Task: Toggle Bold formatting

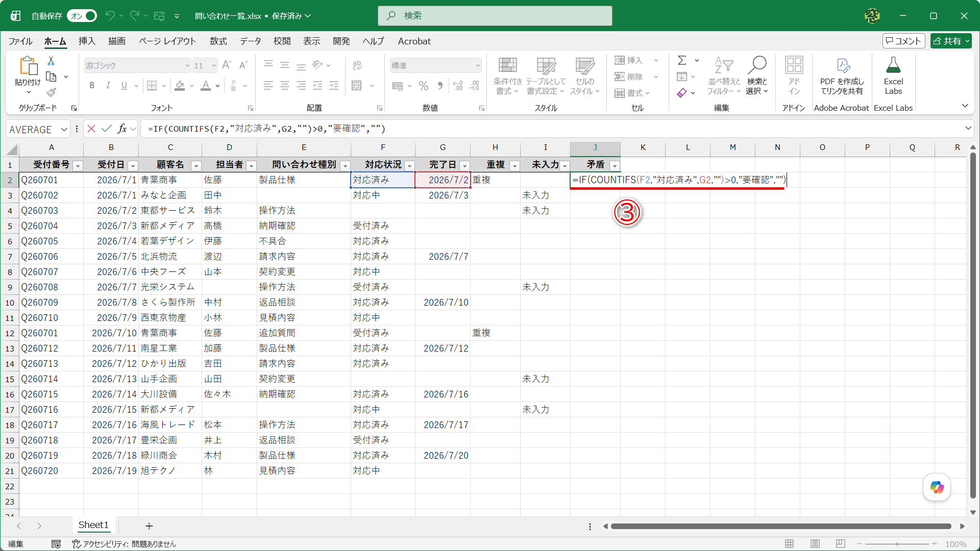Action: pos(92,86)
